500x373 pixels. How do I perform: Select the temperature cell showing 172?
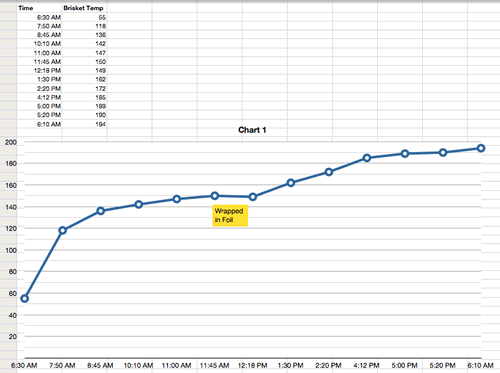tap(84, 88)
